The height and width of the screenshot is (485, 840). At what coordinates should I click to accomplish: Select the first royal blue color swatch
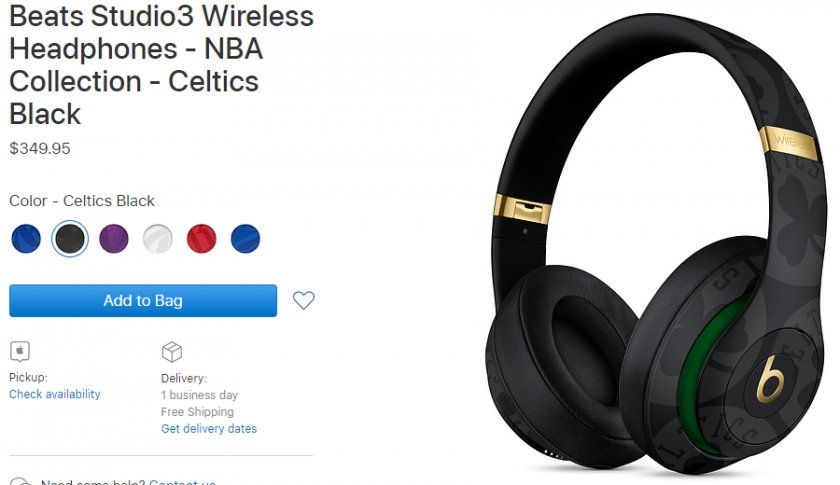click(26, 238)
